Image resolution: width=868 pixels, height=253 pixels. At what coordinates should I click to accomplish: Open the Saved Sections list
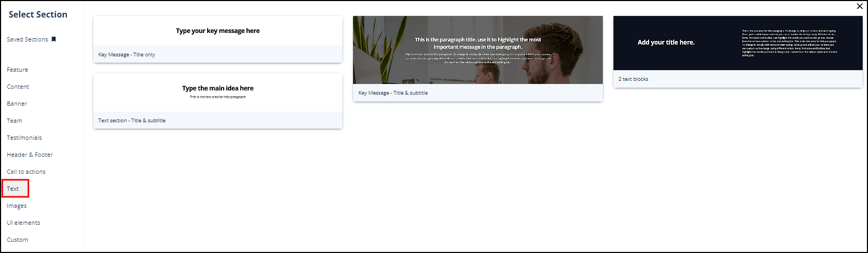coord(27,39)
